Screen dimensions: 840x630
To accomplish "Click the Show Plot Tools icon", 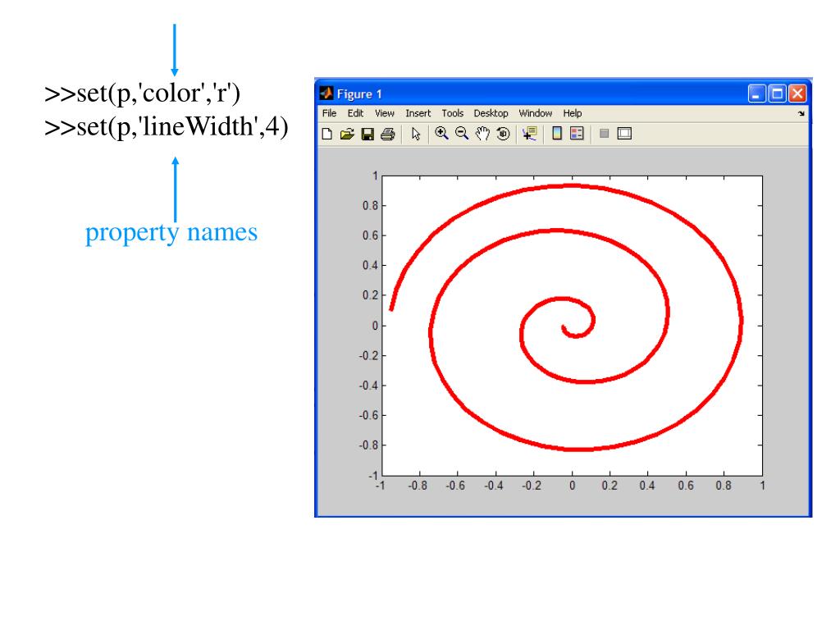I will click(x=624, y=134).
